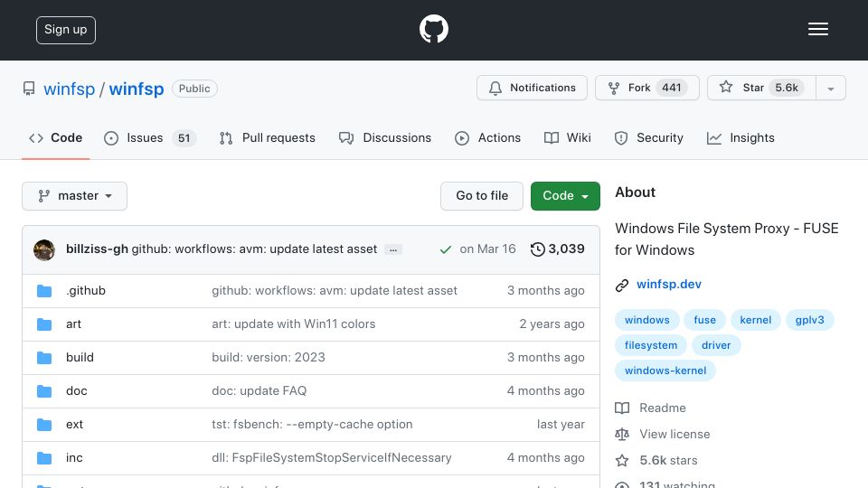Click the link icon beside winfsp.dev
The height and width of the screenshot is (488, 868).
pos(622,285)
